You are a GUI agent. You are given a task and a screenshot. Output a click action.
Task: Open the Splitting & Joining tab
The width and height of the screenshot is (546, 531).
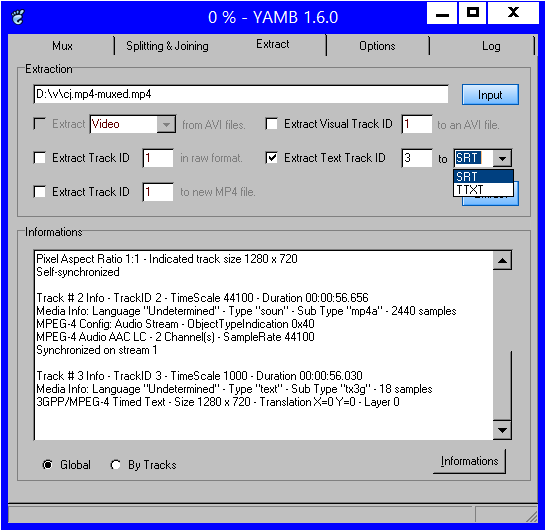[167, 46]
